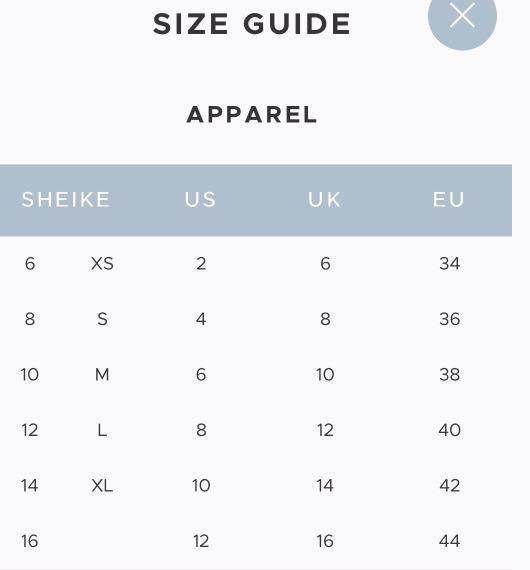Close the size guide with the X button
Image resolution: width=530 pixels, height=570 pixels.
(462, 15)
